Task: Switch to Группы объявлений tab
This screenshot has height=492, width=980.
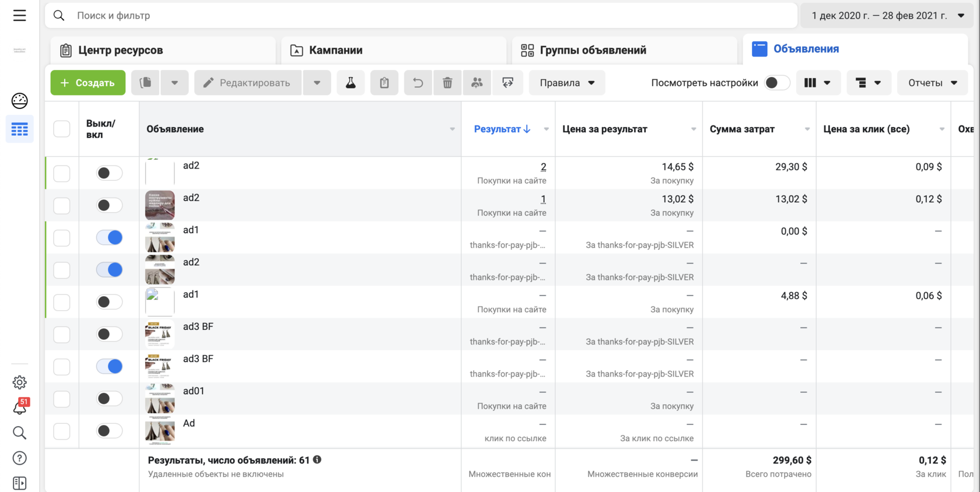Action: [592, 50]
